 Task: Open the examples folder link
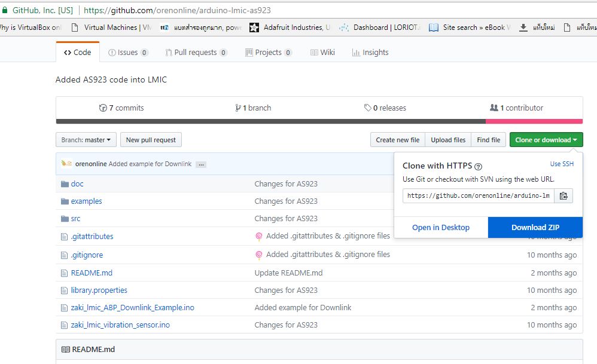[86, 201]
